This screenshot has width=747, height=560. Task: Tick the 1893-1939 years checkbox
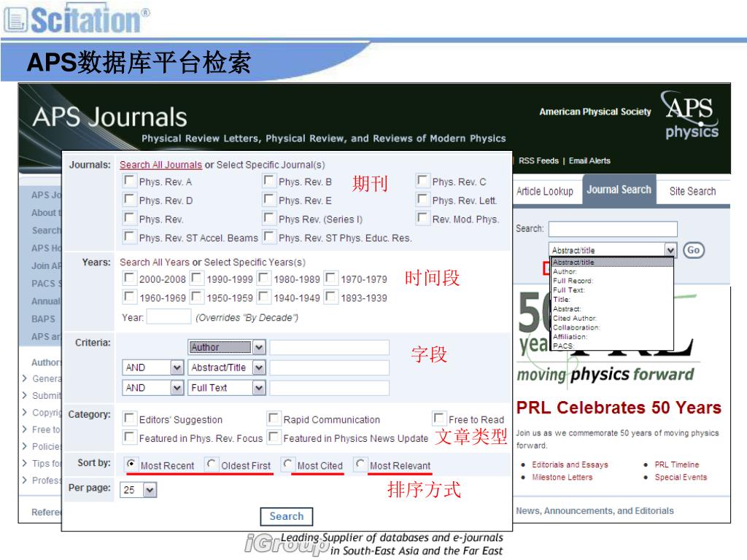pos(330,297)
